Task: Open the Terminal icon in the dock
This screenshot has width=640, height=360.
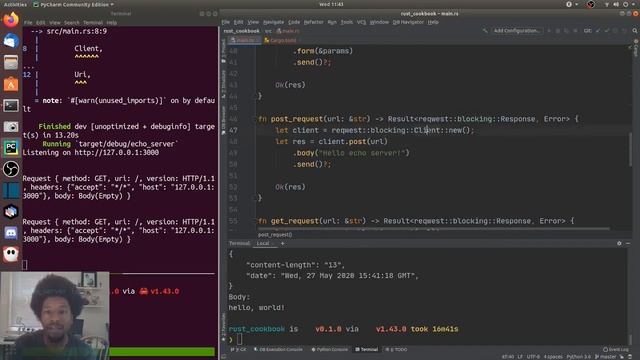Action: (11, 105)
